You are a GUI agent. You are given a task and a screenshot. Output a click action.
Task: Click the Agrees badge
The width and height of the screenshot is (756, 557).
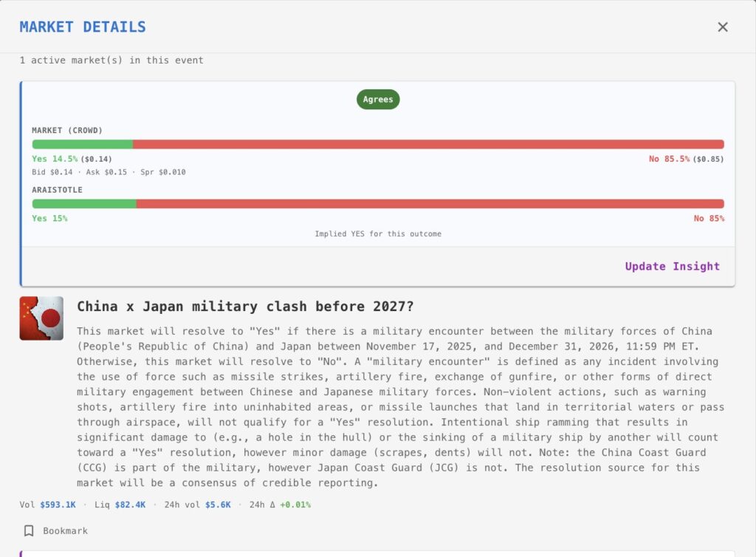click(x=378, y=99)
